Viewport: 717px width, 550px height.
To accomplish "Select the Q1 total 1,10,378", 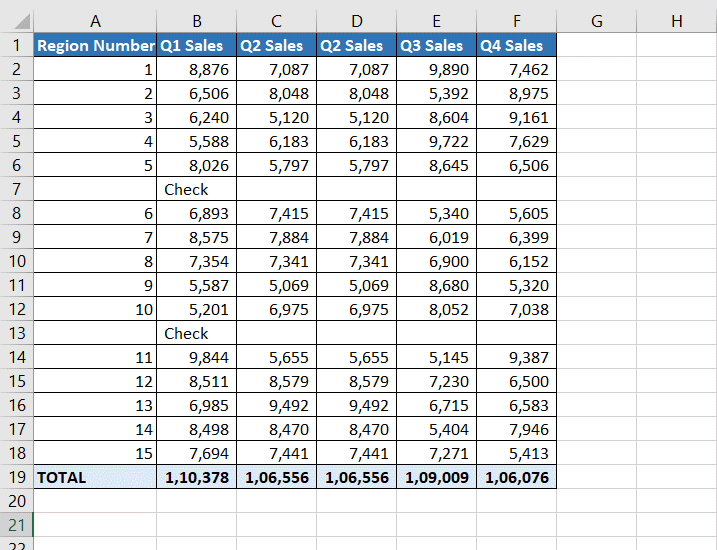I will click(x=197, y=477).
